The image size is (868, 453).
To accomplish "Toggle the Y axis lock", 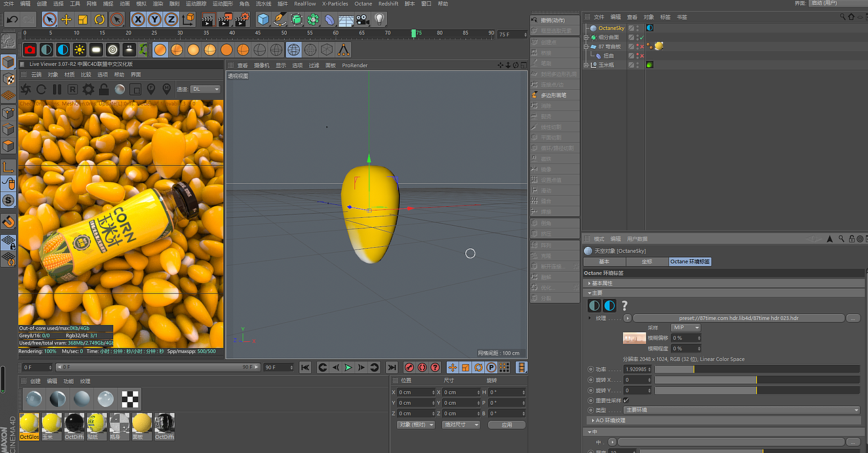I will [x=155, y=19].
